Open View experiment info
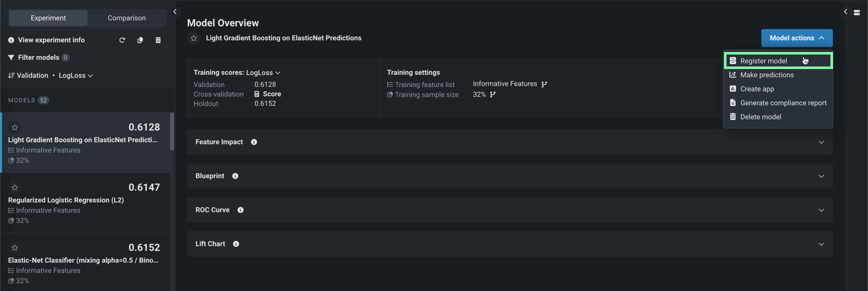868x291 pixels. 51,40
